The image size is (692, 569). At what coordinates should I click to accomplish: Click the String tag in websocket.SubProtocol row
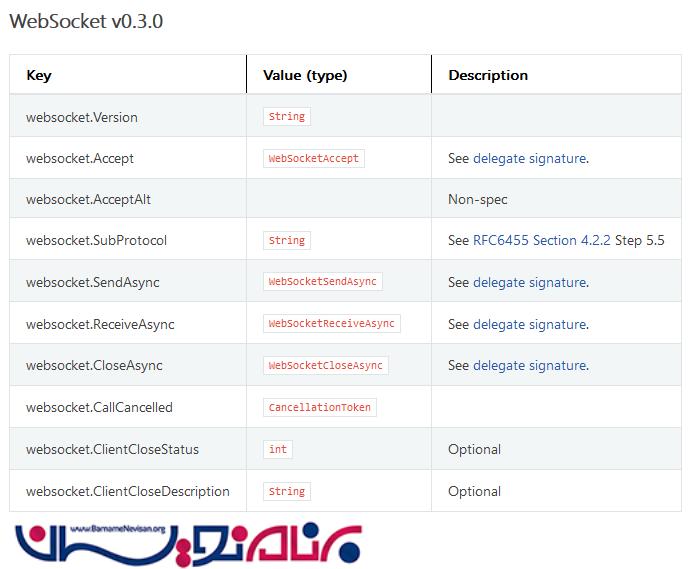coord(287,240)
